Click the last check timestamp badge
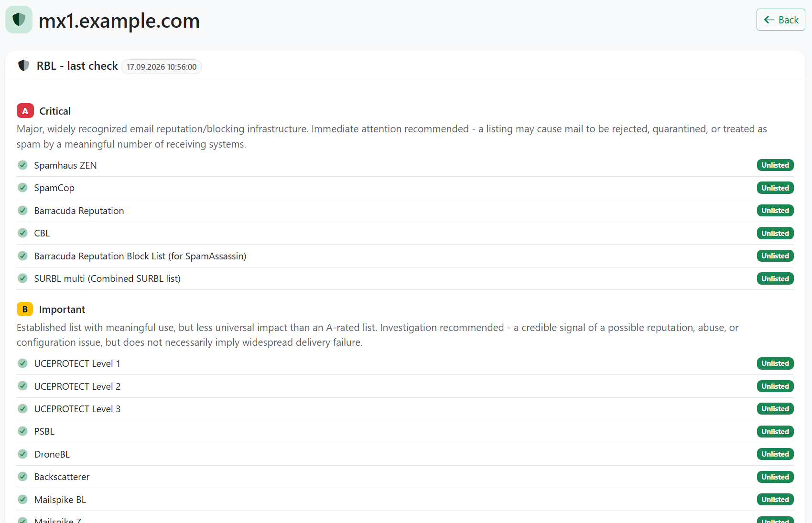The height and width of the screenshot is (523, 812). pos(162,67)
